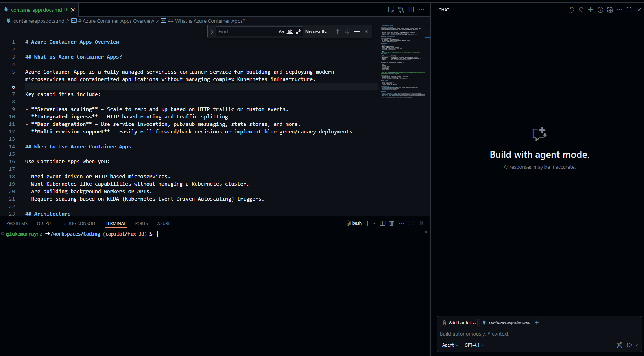Send the chat message
The width and height of the screenshot is (644, 356).
coord(629,345)
